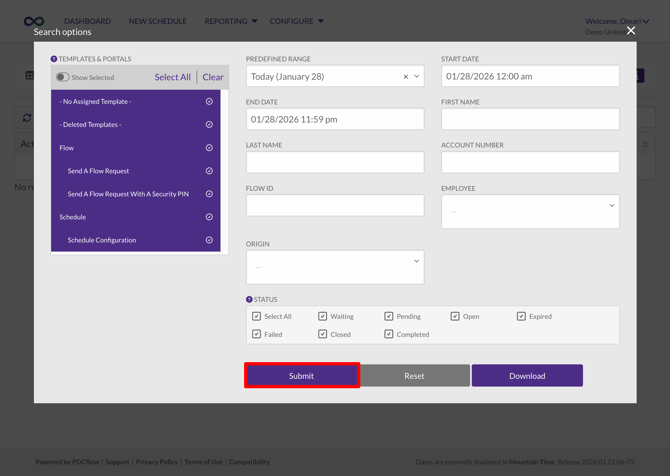Click the Account Number field
670x476 pixels.
tap(530, 162)
